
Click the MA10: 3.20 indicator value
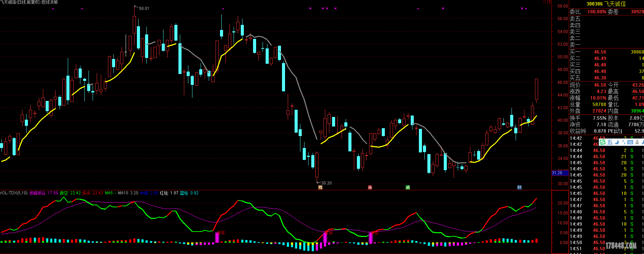coord(128,193)
